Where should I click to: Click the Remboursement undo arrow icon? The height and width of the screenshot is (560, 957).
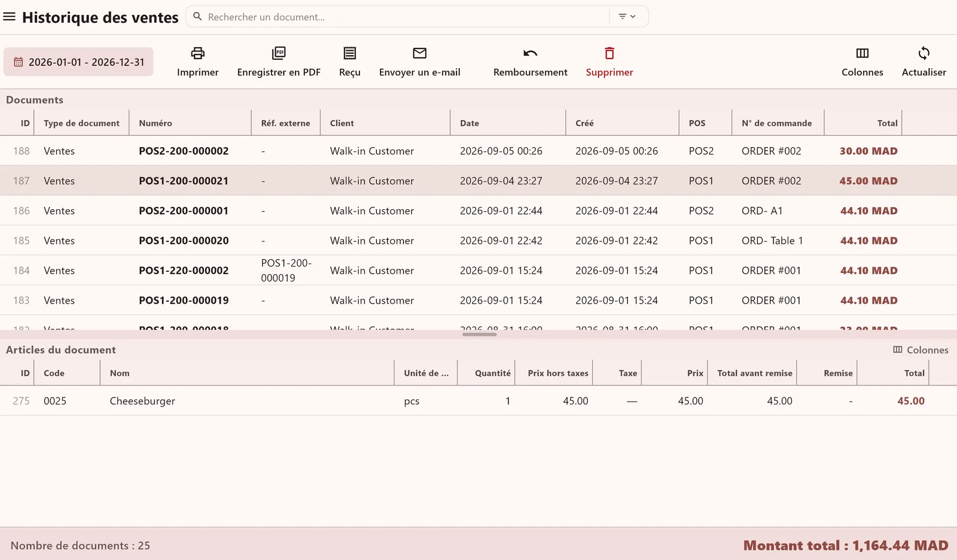[531, 53]
